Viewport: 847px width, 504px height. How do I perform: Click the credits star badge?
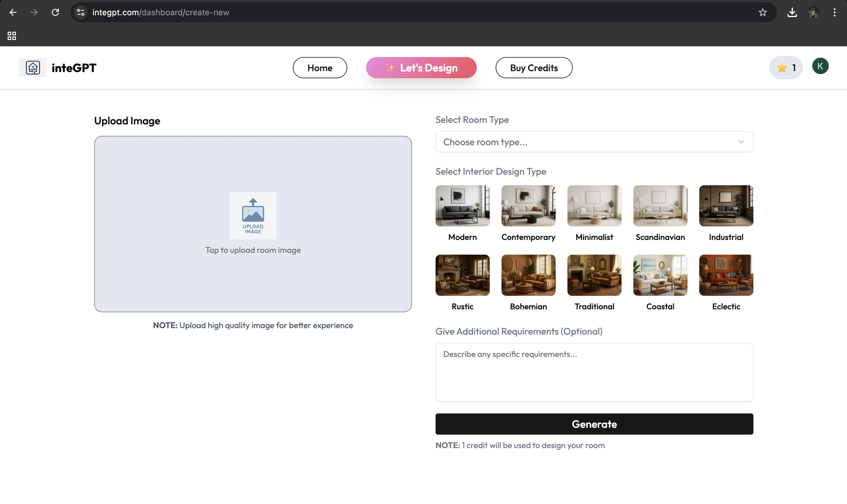point(785,68)
